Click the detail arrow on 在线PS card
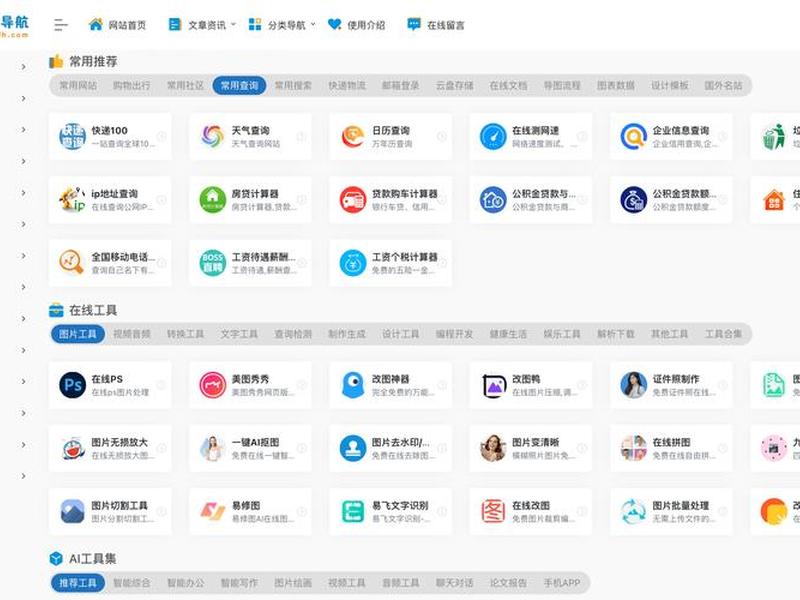 [x=161, y=385]
